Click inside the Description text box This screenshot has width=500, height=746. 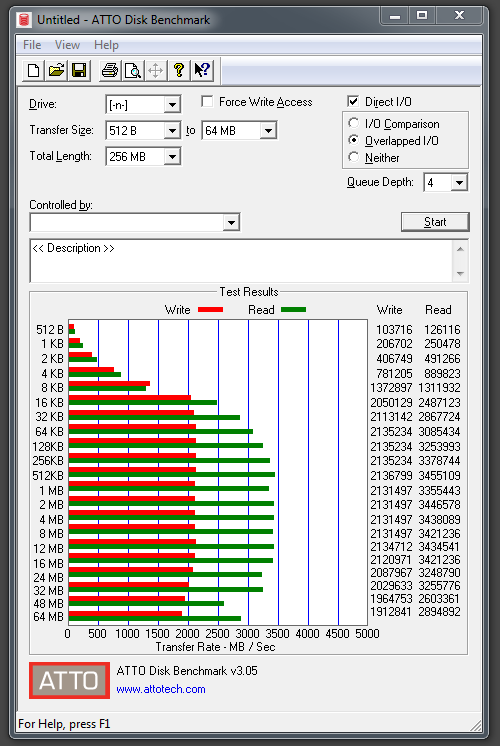click(x=241, y=261)
